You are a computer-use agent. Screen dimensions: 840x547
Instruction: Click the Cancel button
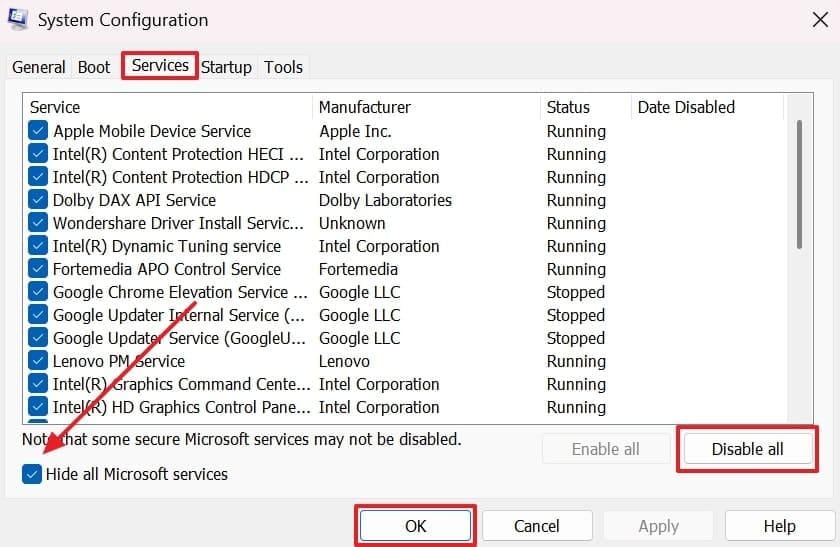click(x=537, y=526)
